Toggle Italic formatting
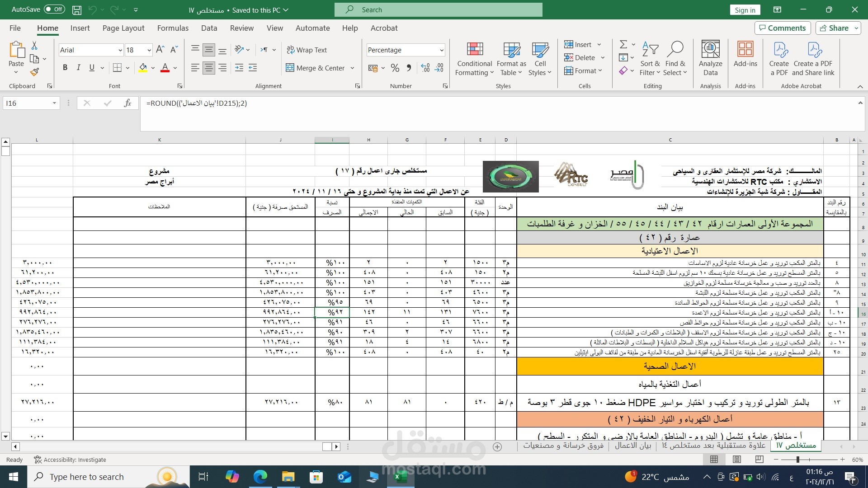 (79, 68)
